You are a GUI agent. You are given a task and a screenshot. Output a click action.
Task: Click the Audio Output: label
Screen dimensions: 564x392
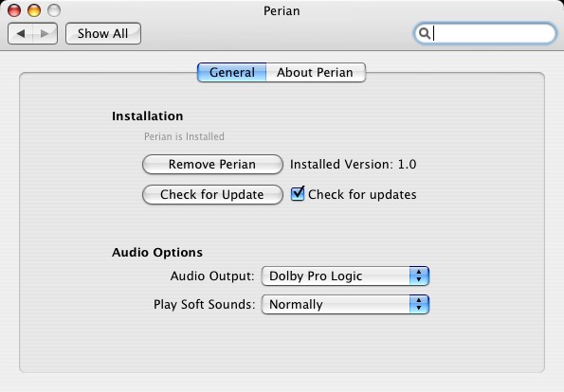[212, 276]
